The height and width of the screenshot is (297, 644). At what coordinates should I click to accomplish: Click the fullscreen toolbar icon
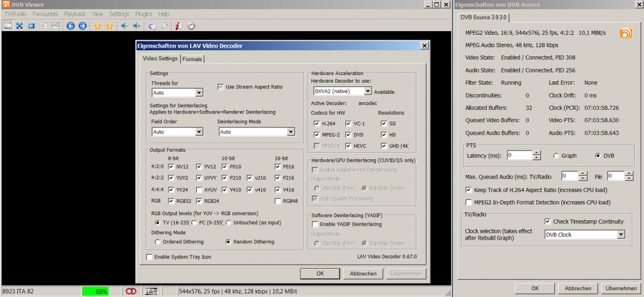click(19, 26)
